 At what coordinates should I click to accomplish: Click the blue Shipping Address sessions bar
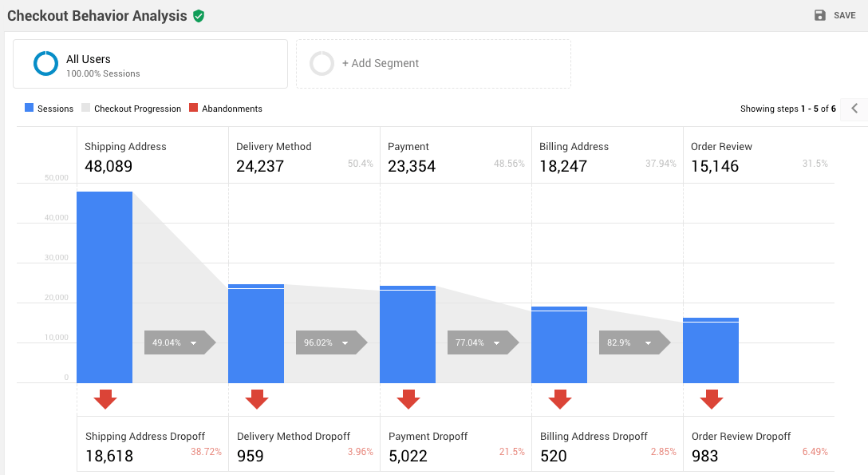pos(105,287)
